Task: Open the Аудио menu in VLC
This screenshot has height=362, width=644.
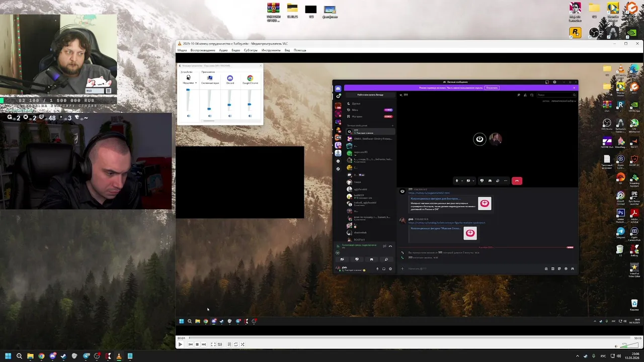Action: tap(223, 50)
